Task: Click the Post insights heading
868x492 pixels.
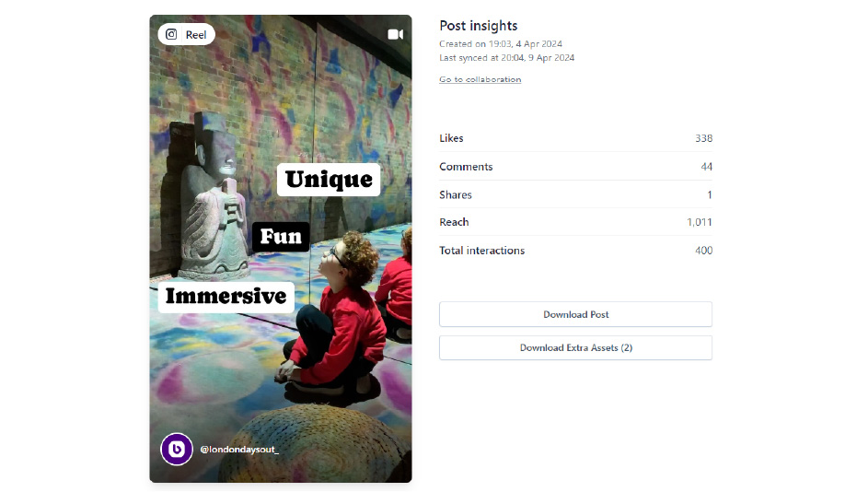Action: [x=478, y=26]
